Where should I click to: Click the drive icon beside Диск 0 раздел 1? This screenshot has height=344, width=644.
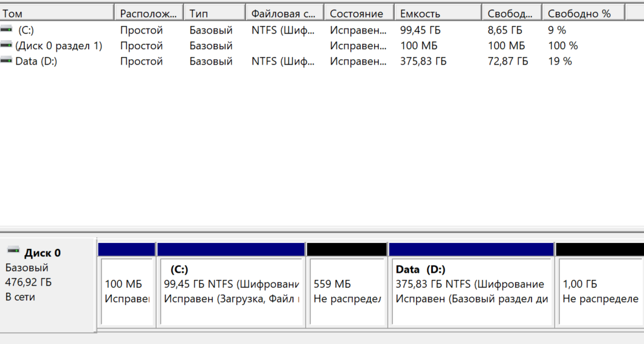(6, 45)
